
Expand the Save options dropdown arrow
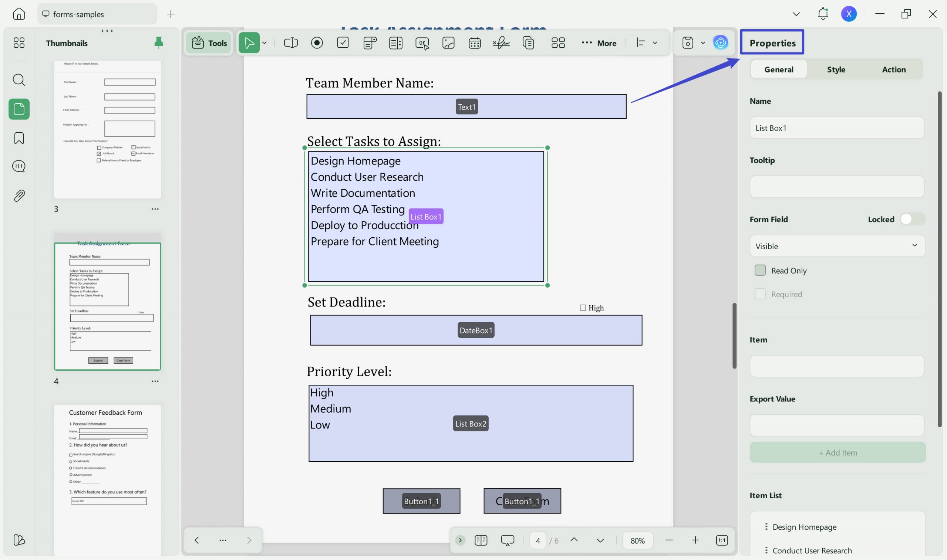click(x=703, y=43)
